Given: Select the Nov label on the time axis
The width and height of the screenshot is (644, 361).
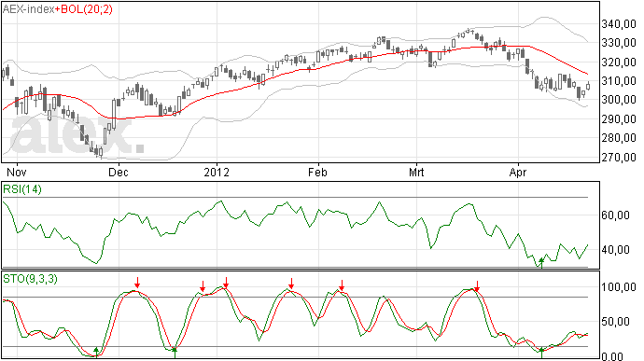Looking at the screenshot, I should tap(17, 172).
